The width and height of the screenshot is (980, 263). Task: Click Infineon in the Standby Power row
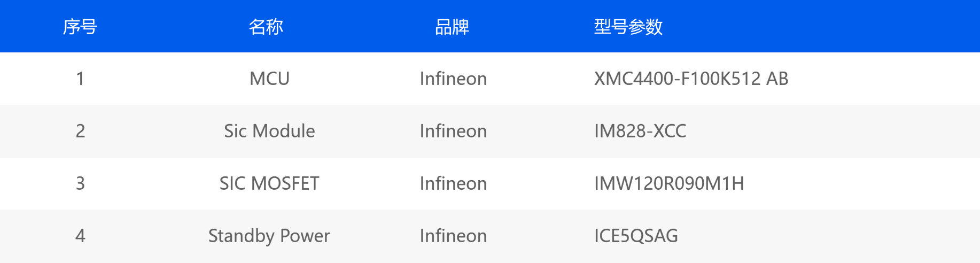click(453, 236)
